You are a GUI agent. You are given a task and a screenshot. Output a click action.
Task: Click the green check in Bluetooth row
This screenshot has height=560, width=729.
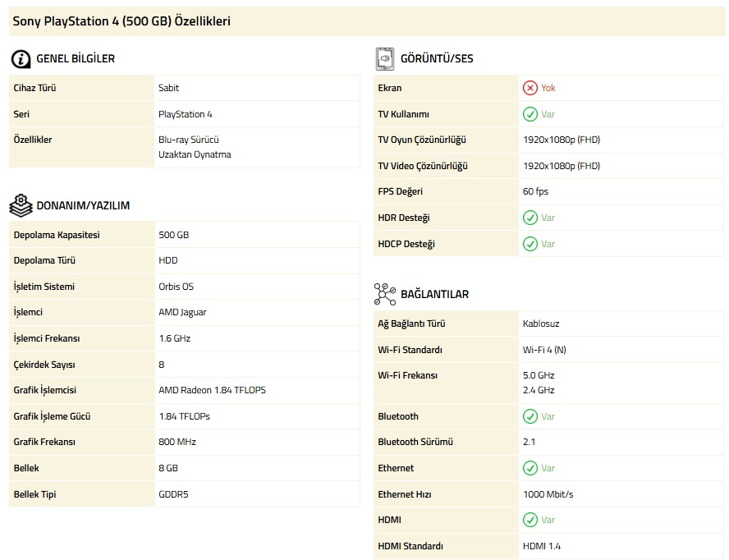[530, 416]
